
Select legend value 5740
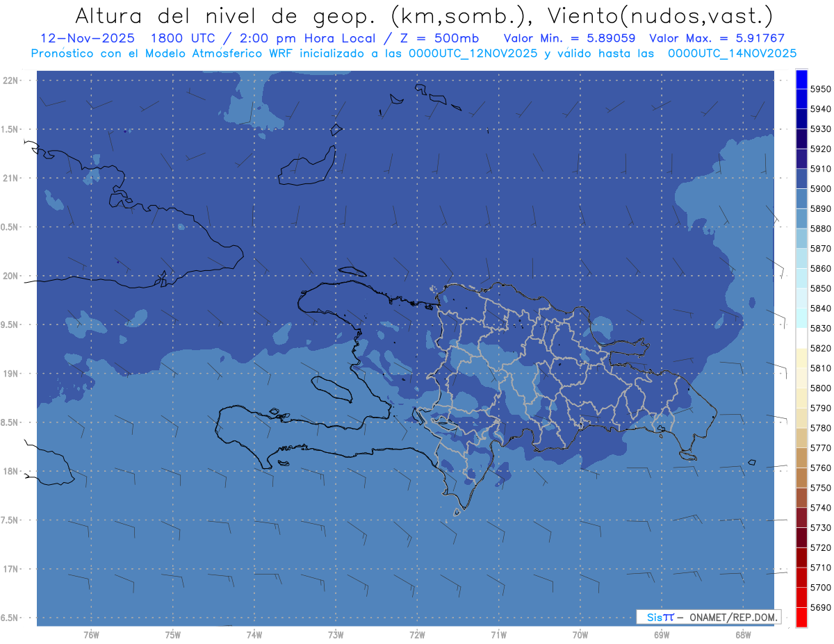(x=820, y=508)
